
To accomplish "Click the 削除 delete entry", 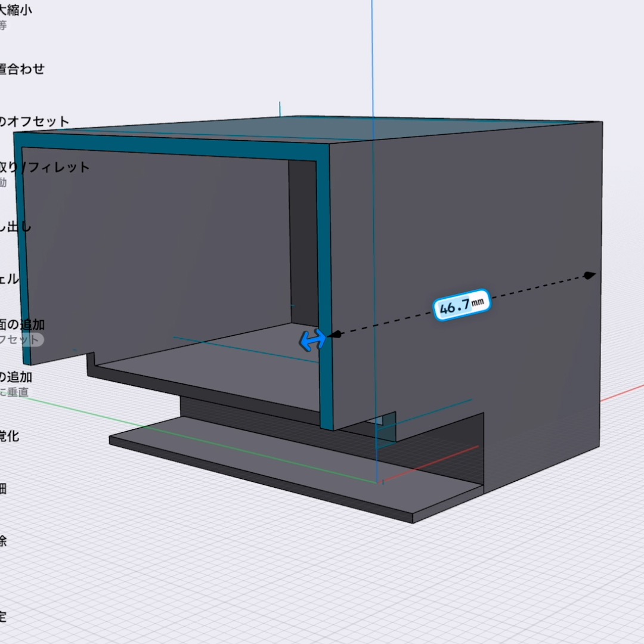I will click(x=4, y=541).
